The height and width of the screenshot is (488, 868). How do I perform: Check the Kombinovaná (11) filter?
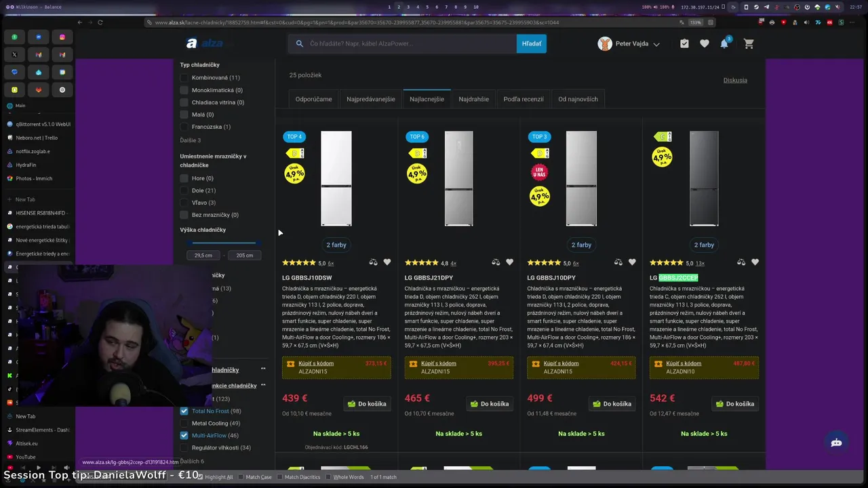click(x=184, y=78)
